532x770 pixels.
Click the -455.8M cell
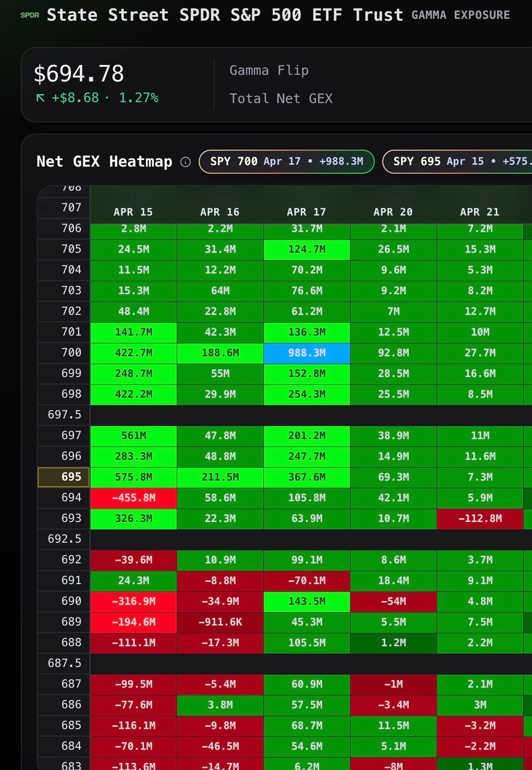pos(134,498)
